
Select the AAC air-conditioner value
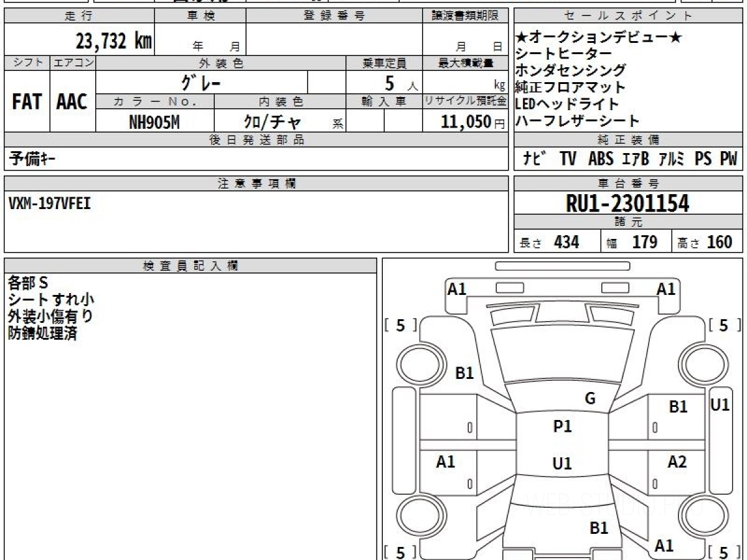pos(72,102)
